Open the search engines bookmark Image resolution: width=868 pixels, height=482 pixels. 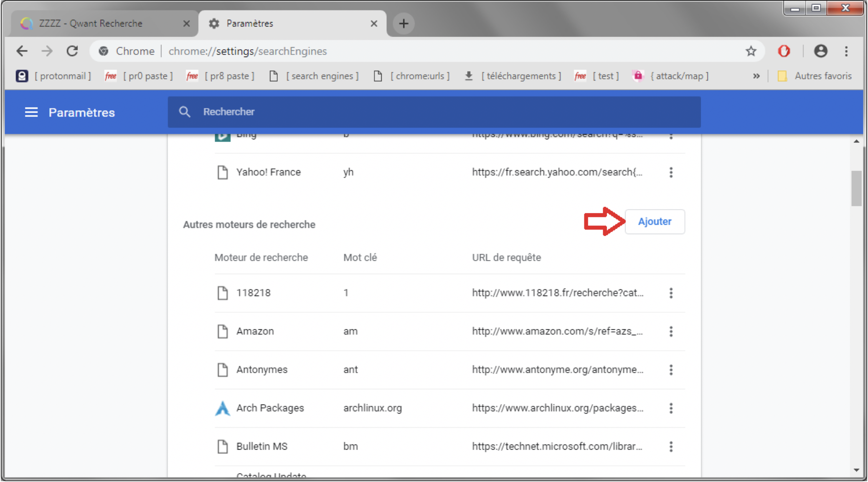[x=314, y=76]
